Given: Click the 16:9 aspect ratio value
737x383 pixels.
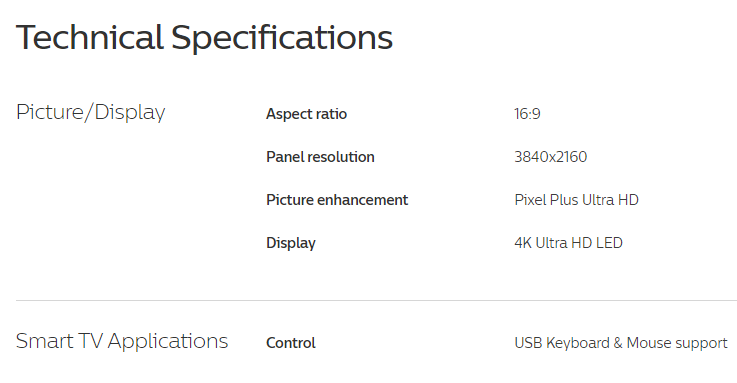Looking at the screenshot, I should tap(527, 114).
